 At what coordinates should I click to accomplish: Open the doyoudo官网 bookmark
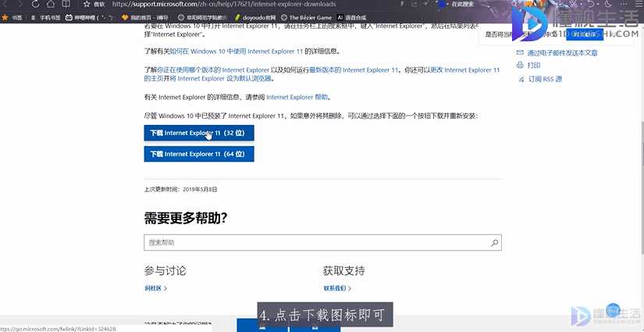[x=255, y=18]
